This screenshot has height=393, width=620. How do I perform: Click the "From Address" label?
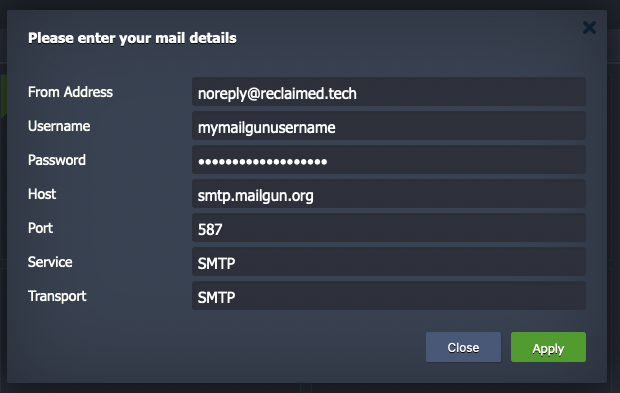(x=70, y=92)
